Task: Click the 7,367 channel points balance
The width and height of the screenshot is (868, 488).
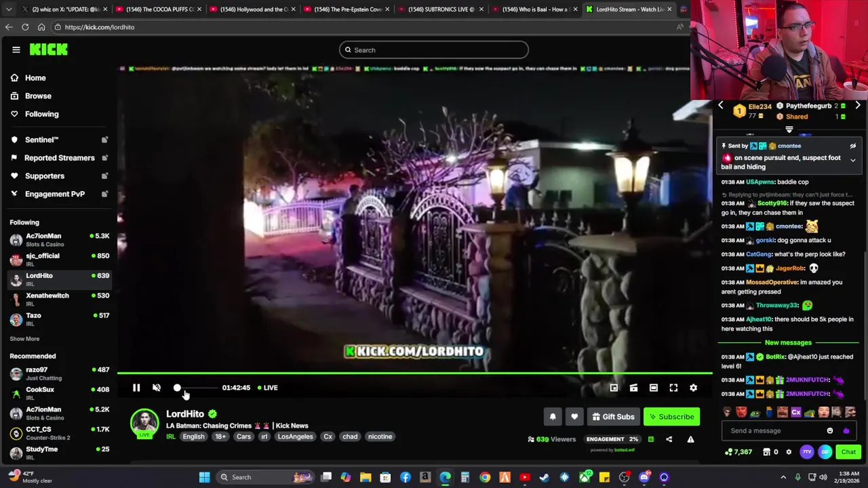Action: tap(738, 452)
